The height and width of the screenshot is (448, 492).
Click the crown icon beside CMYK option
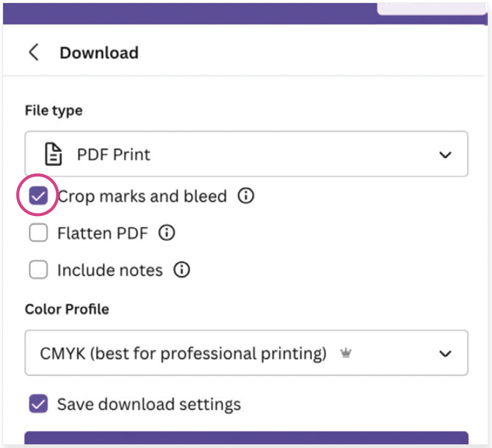coord(346,353)
